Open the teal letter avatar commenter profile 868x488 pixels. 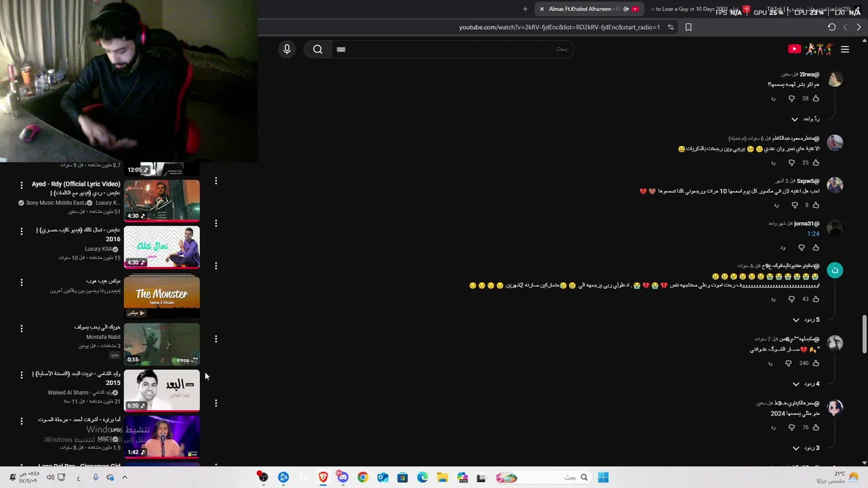tap(835, 270)
